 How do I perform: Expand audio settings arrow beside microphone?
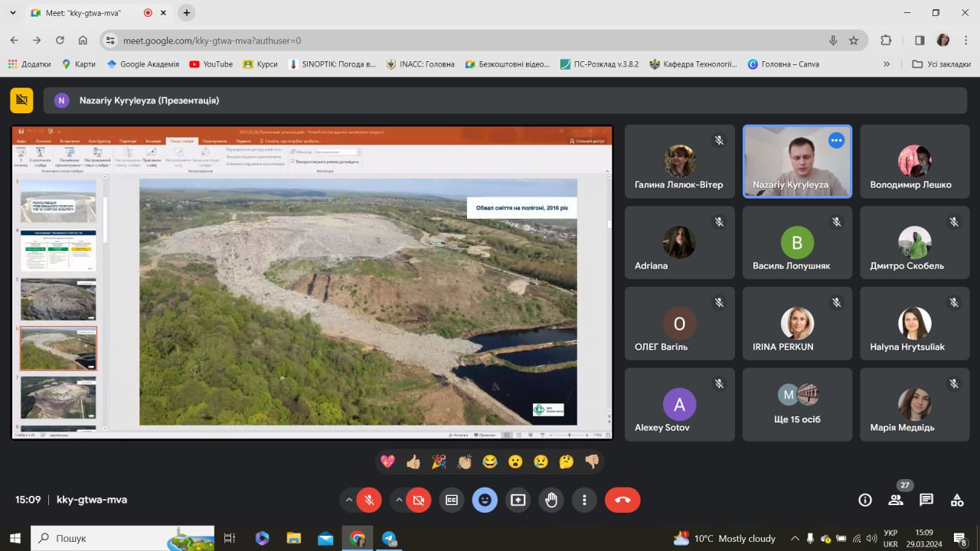349,500
